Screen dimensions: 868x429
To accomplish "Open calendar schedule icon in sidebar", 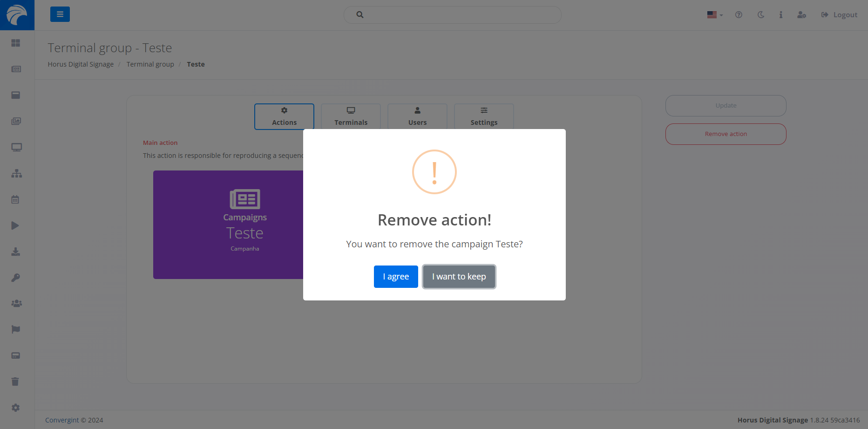I will pos(15,200).
